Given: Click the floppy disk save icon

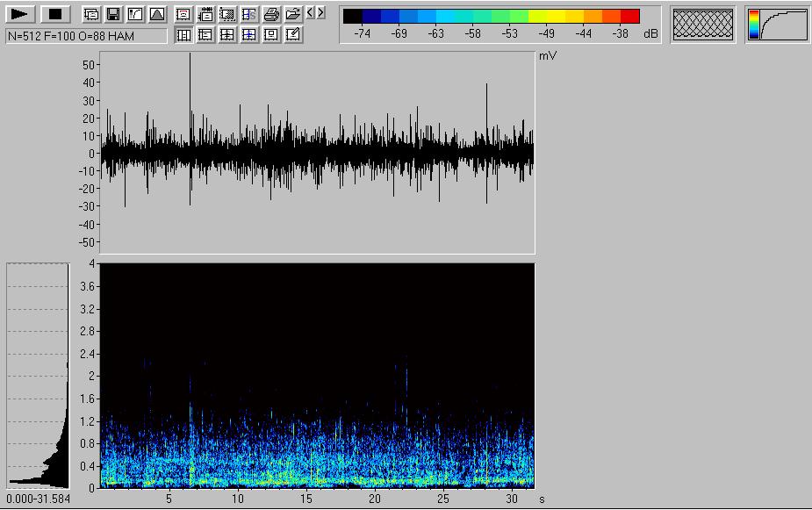Looking at the screenshot, I should point(113,14).
